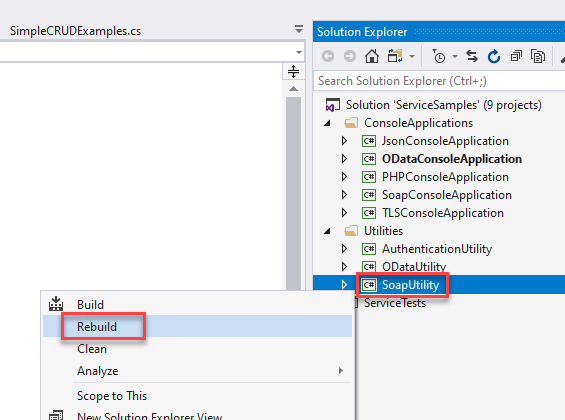565x420 pixels.
Task: Expand the JsonConsoleApplication project
Action: (x=344, y=141)
